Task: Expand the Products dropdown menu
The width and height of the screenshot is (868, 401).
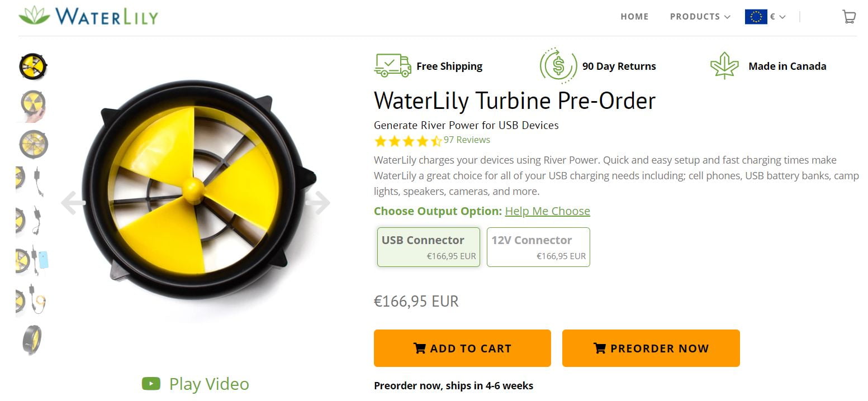Action: [700, 17]
